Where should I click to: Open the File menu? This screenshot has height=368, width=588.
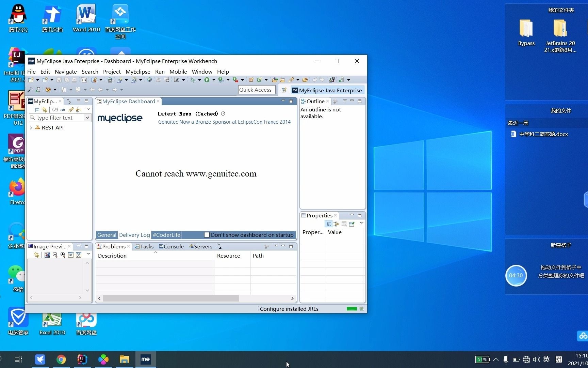tap(31, 72)
